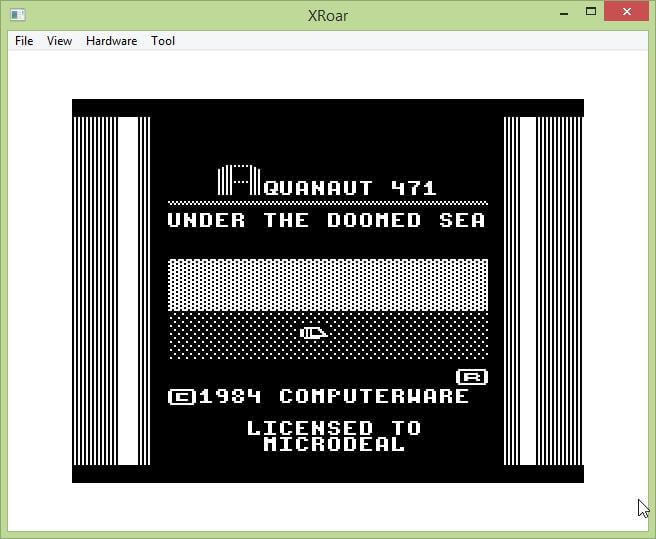The width and height of the screenshot is (656, 539).
Task: Click the '1984 COMPUTERWARE' text
Action: 334,396
